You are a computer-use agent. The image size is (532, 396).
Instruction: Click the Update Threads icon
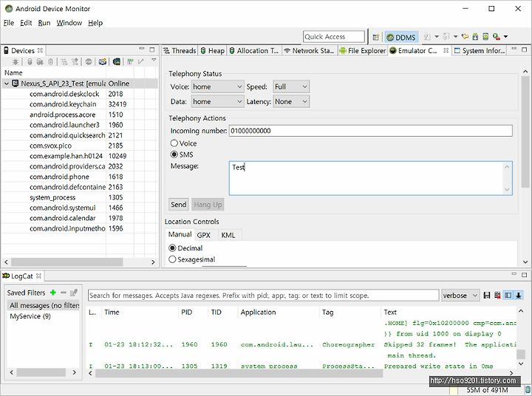[x=64, y=61]
